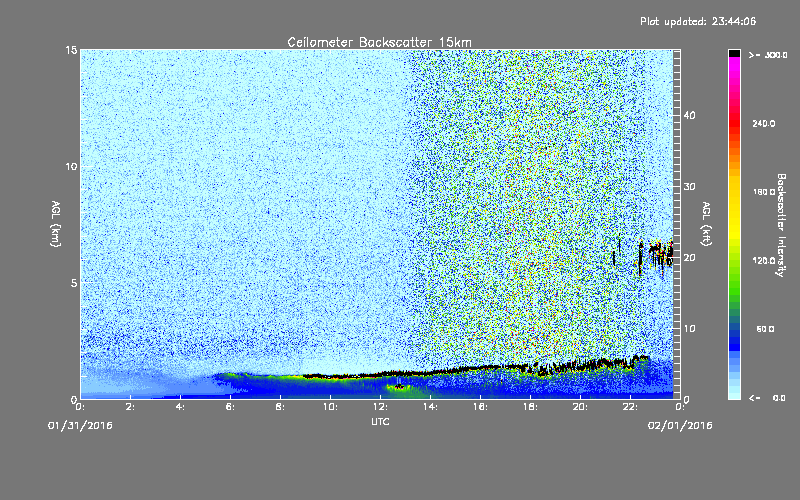Click the '>= 300.0' color bar label
Image resolution: width=800 pixels, height=500 pixels.
(x=768, y=55)
